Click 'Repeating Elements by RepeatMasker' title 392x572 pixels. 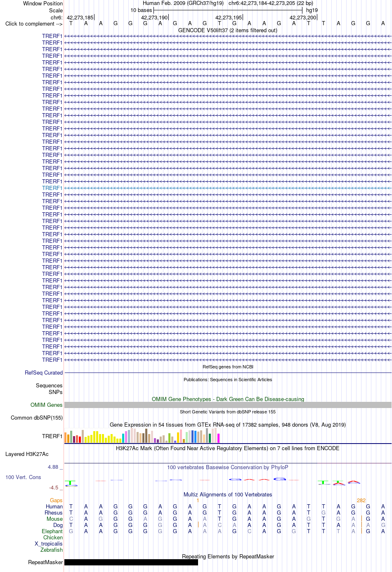(228, 556)
